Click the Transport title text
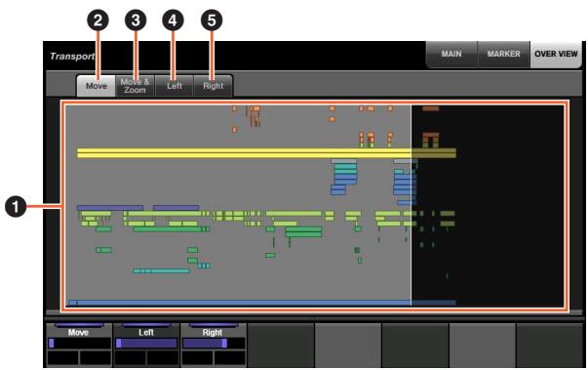588x370 pixels. point(72,57)
